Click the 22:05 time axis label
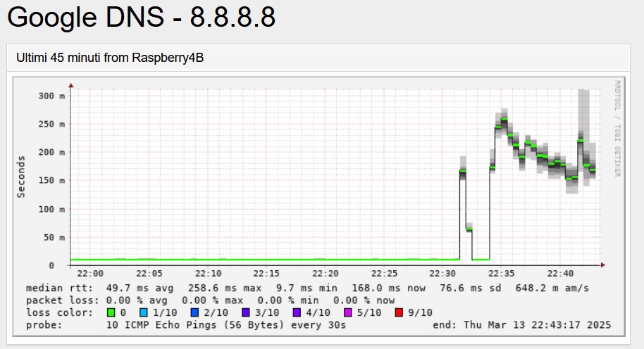644x349 pixels. coord(149,274)
